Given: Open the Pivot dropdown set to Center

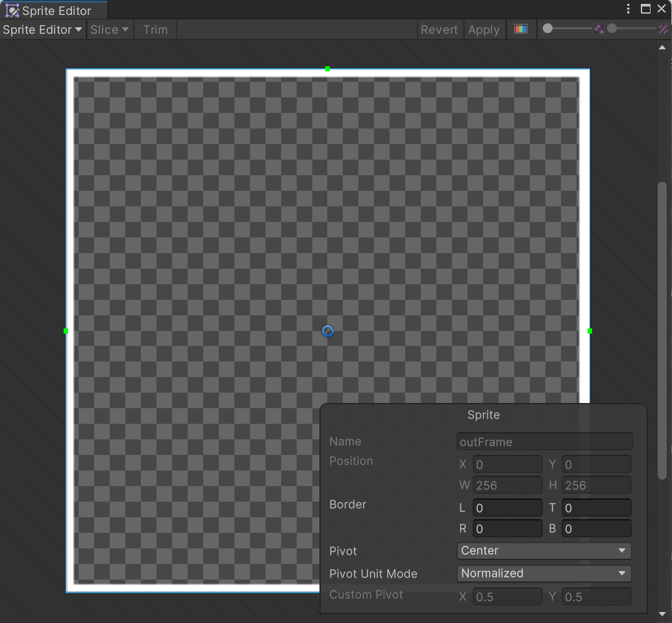Looking at the screenshot, I should 544,550.
